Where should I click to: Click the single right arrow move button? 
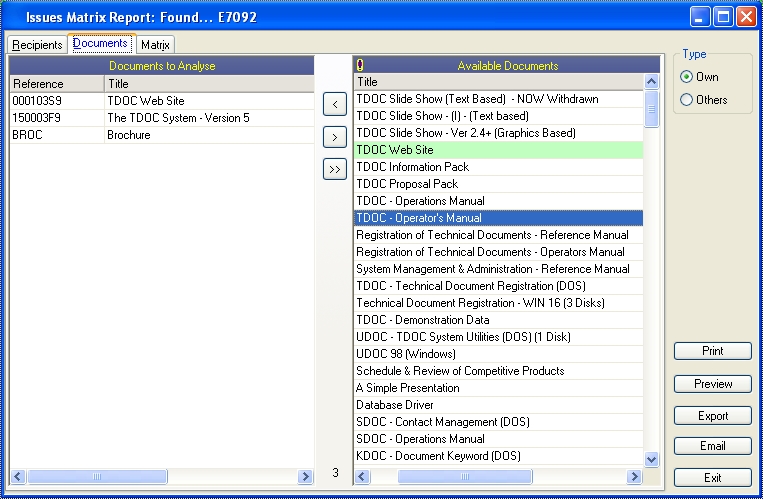[x=335, y=137]
